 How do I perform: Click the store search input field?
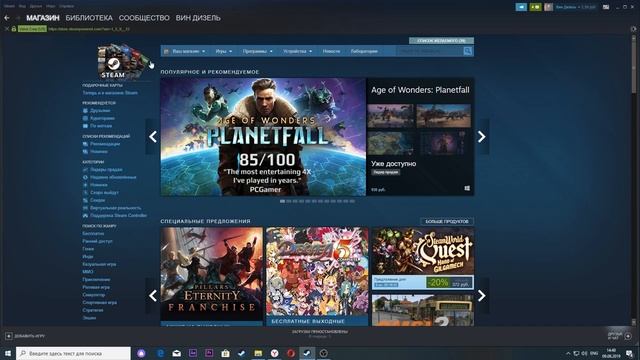pyautogui.click(x=430, y=51)
